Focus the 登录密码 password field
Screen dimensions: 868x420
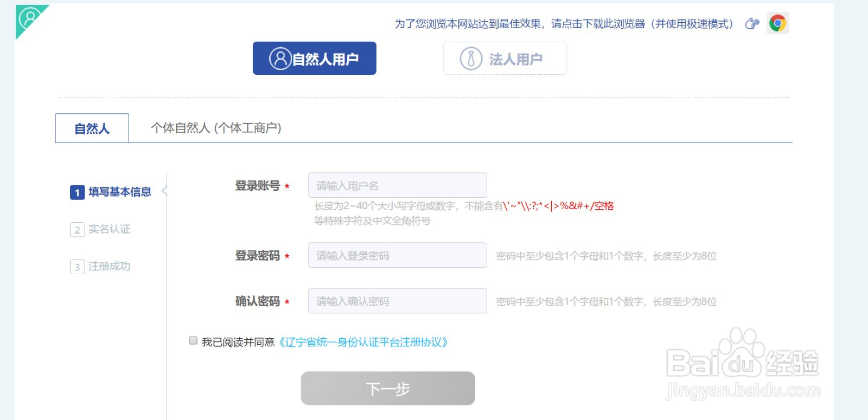pos(398,255)
